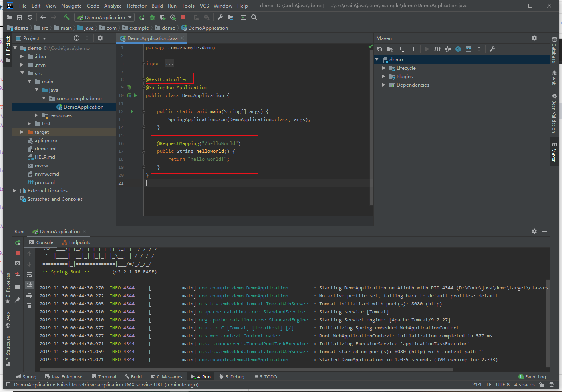Toggle soft-wrap in the Run console
The width and height of the screenshot is (562, 392).
pyautogui.click(x=29, y=275)
